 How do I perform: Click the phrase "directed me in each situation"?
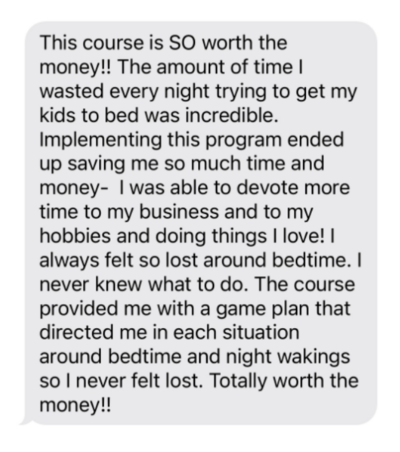[169, 333]
